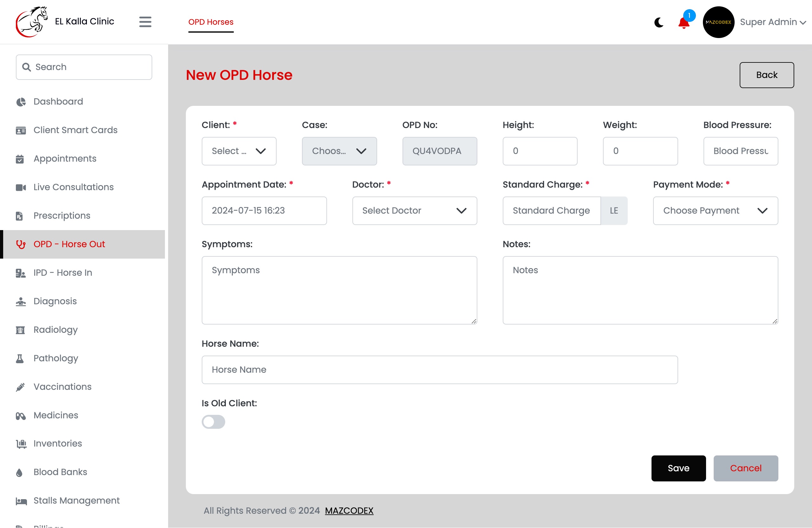
Task: Click the Back button
Action: 766,75
